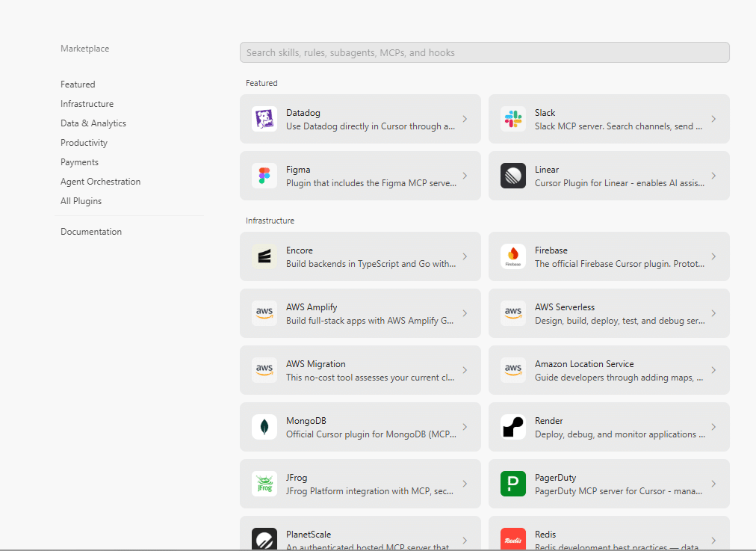This screenshot has width=756, height=551.
Task: Click the JFrog frog icon
Action: (x=264, y=484)
